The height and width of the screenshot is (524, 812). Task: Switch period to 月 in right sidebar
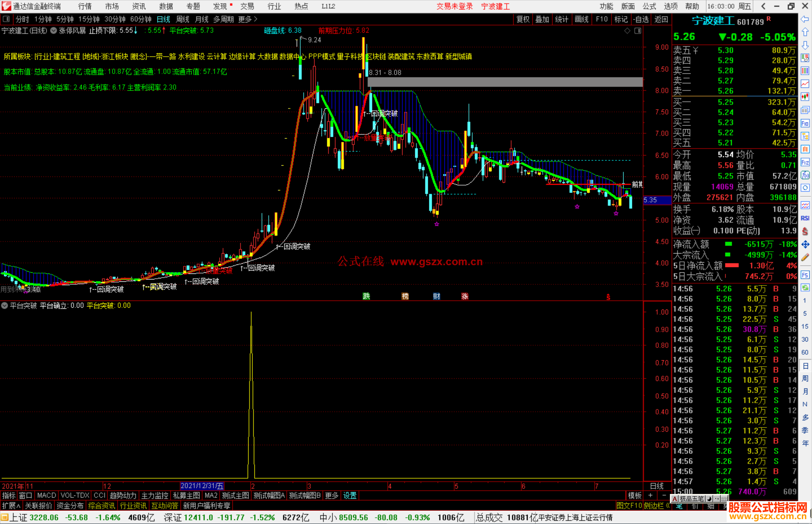coord(805,391)
